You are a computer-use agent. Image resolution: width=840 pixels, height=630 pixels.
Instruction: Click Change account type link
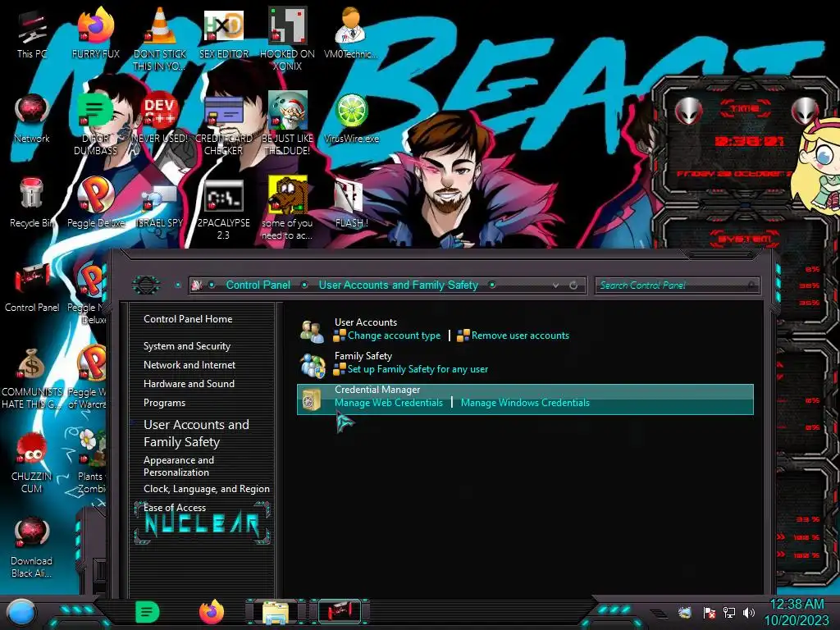[394, 336]
